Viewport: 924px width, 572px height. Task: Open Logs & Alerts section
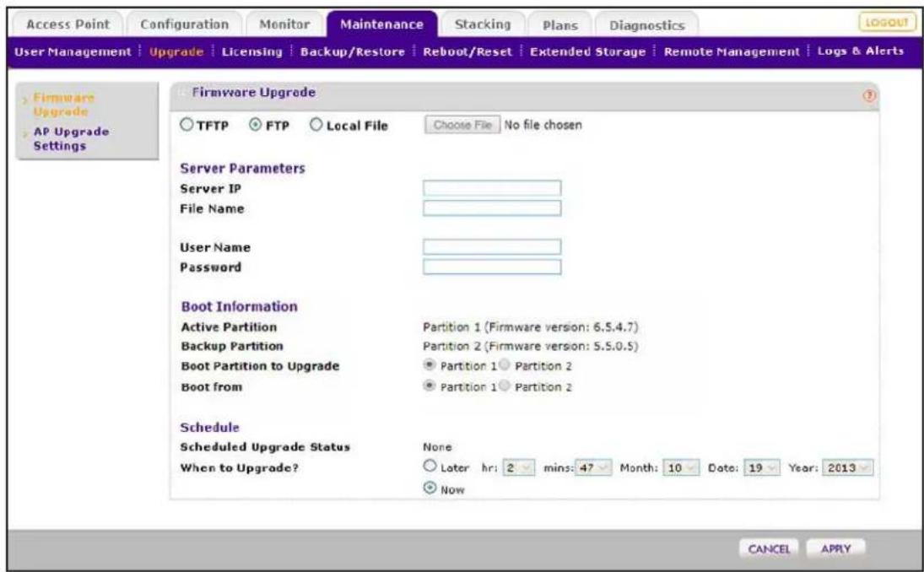point(861,51)
